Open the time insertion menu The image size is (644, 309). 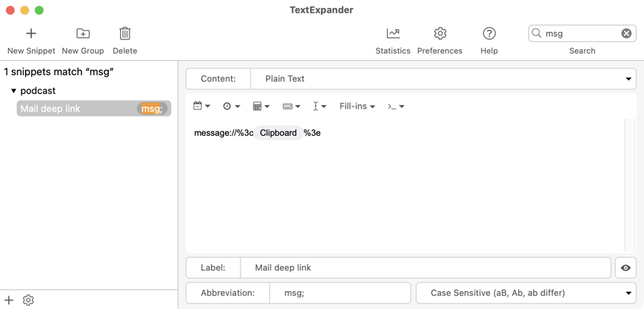tap(231, 107)
